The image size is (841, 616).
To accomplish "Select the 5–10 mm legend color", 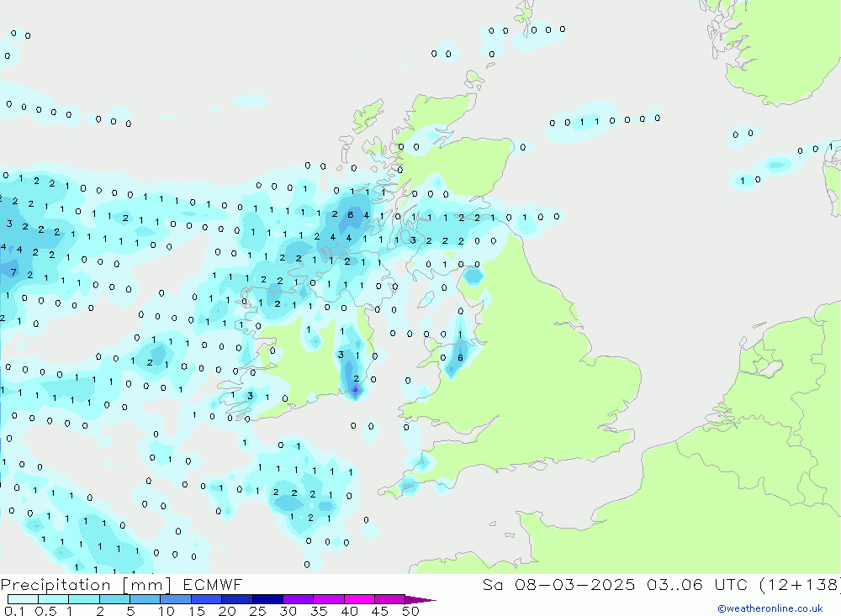I will point(145,599).
